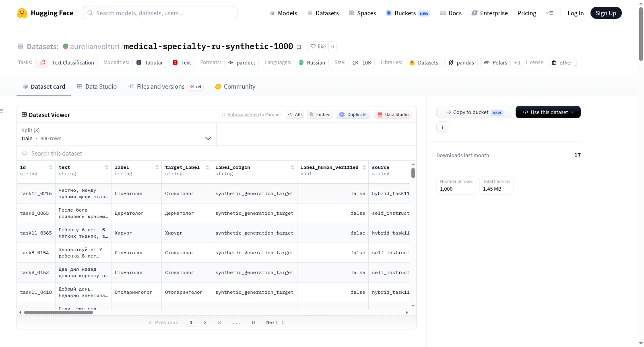Click the table vertical scrollbar thumb
644x347 pixels.
coord(413,173)
